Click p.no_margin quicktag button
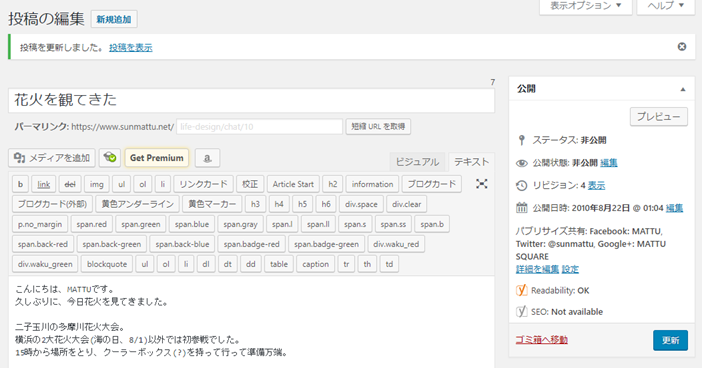 coord(40,224)
